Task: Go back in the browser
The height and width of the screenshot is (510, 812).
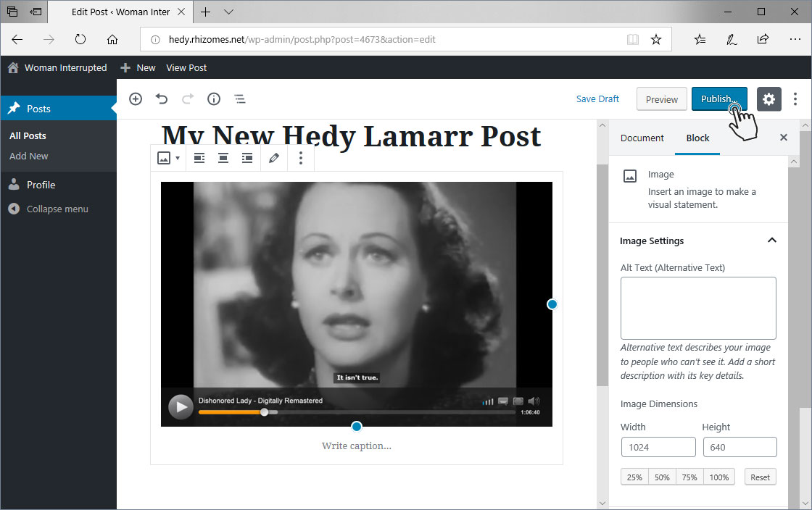Action: click(17, 39)
